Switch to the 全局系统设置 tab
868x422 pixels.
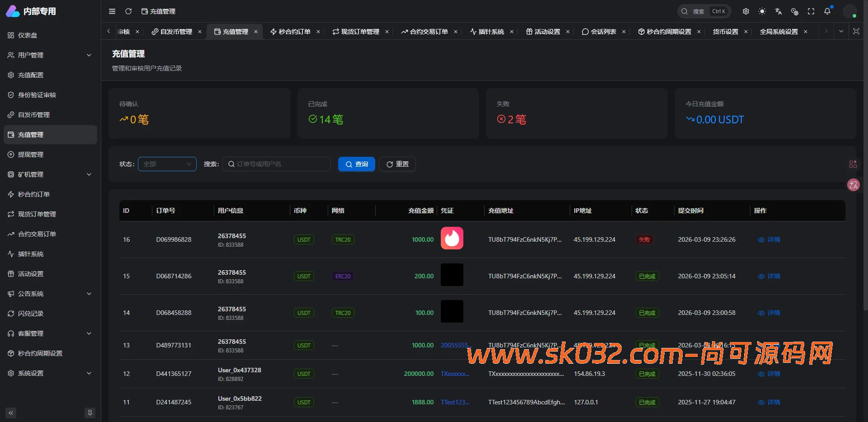tap(779, 32)
